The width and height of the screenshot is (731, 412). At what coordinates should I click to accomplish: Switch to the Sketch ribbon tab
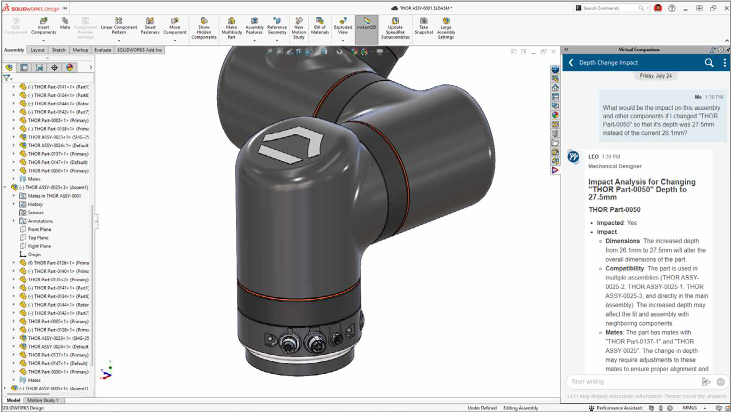click(x=59, y=50)
